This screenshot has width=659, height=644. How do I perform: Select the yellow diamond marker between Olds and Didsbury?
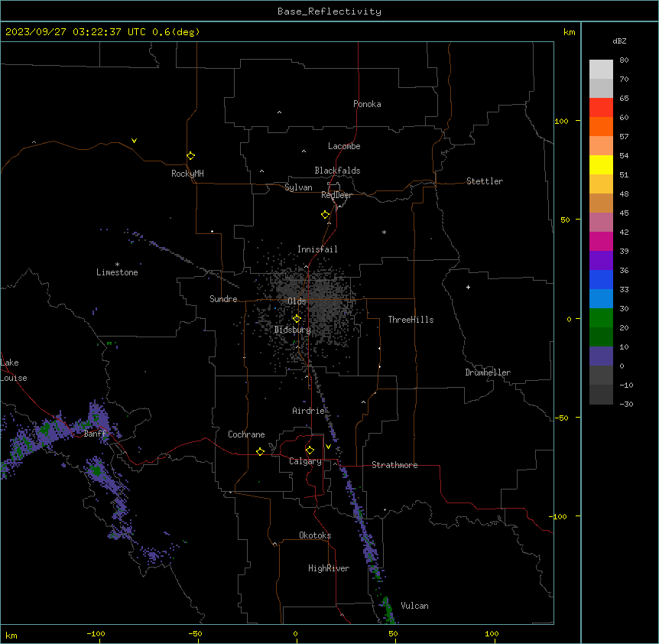pos(297,319)
